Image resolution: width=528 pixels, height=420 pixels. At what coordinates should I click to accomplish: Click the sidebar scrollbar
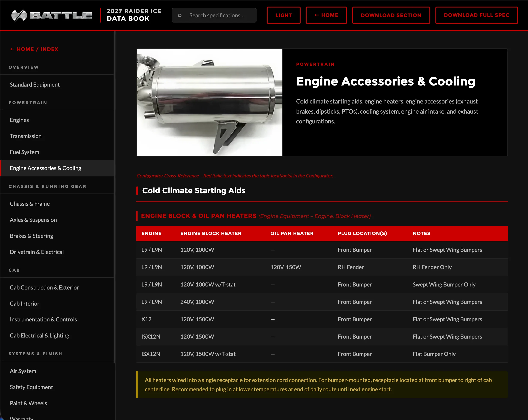114,197
